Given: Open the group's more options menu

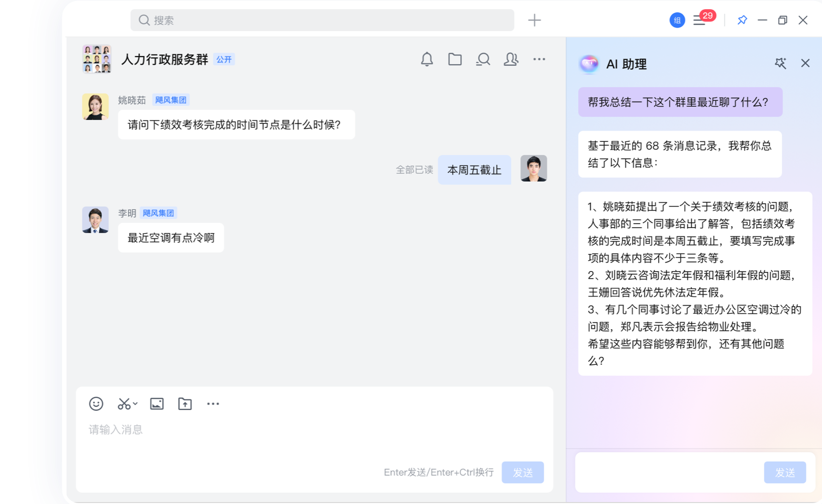Looking at the screenshot, I should pos(539,59).
